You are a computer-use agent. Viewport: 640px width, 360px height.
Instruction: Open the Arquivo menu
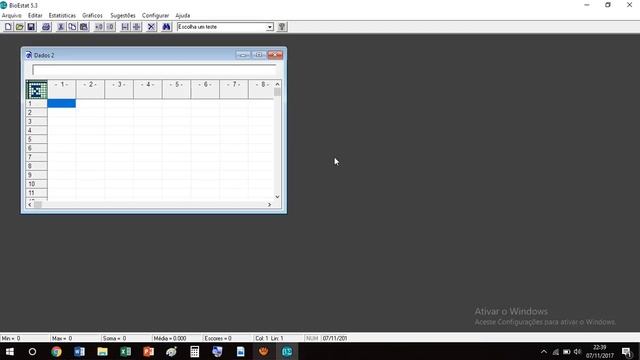(x=11, y=16)
